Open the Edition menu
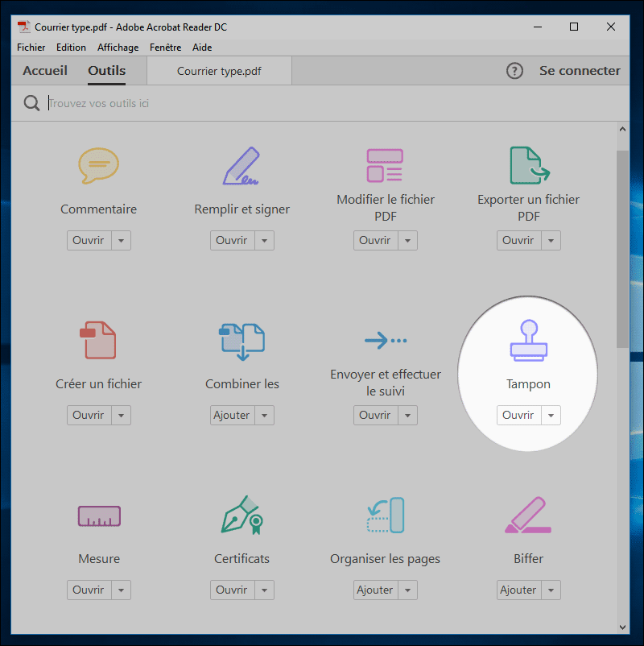 [71, 48]
